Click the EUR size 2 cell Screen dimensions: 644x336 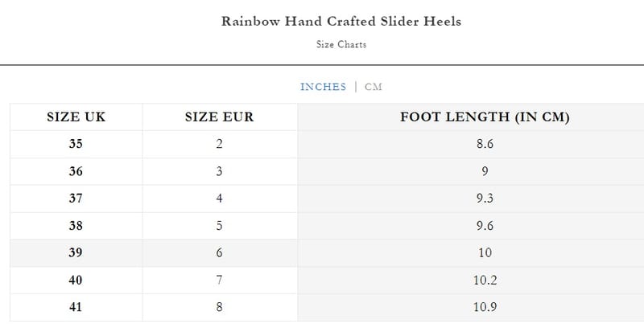click(x=219, y=144)
